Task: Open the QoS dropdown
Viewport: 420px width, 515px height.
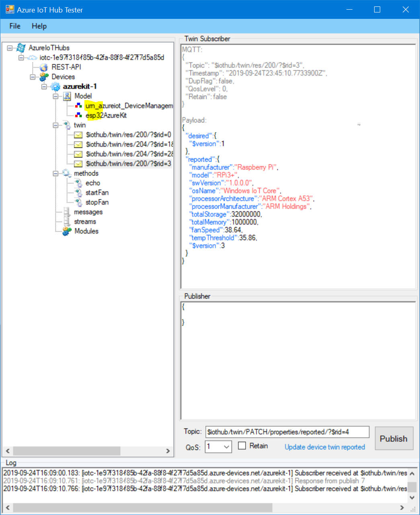Action: pyautogui.click(x=227, y=447)
